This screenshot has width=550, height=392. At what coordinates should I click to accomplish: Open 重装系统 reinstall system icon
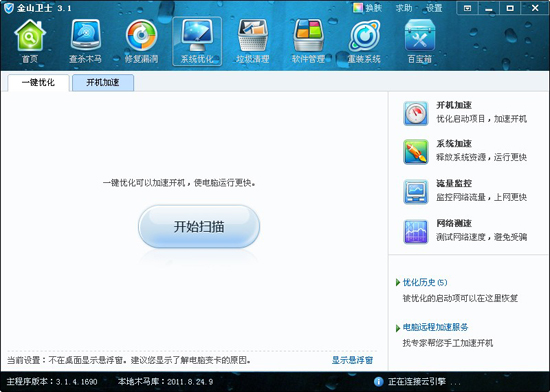point(364,35)
